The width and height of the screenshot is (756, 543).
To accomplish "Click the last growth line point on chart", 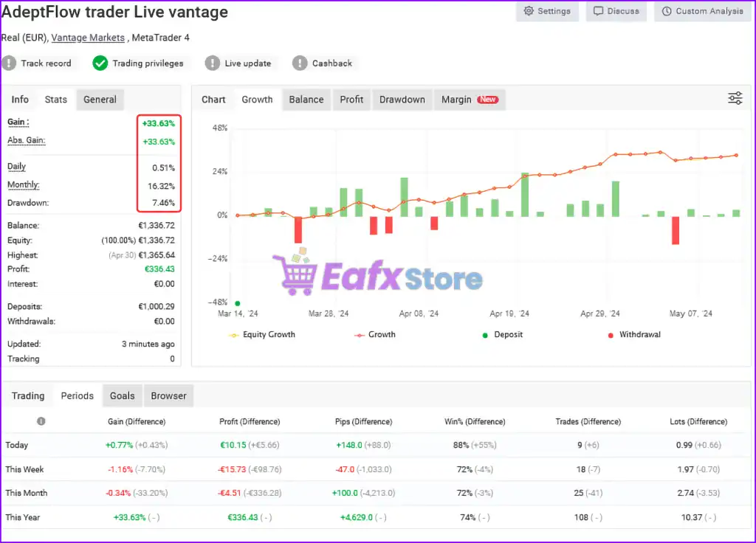I will pos(736,155).
